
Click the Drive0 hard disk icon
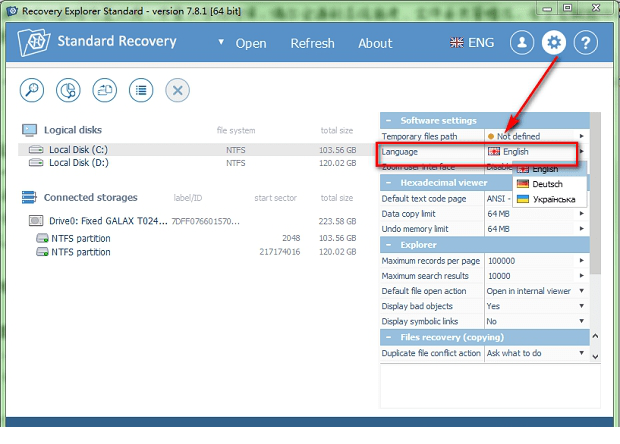pyautogui.click(x=36, y=221)
